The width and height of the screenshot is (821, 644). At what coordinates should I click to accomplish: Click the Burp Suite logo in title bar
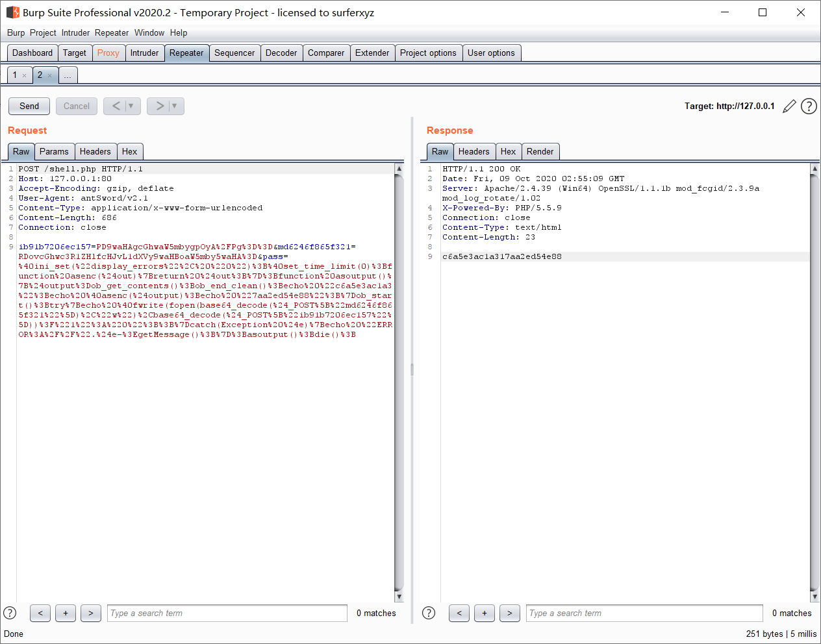(13, 12)
